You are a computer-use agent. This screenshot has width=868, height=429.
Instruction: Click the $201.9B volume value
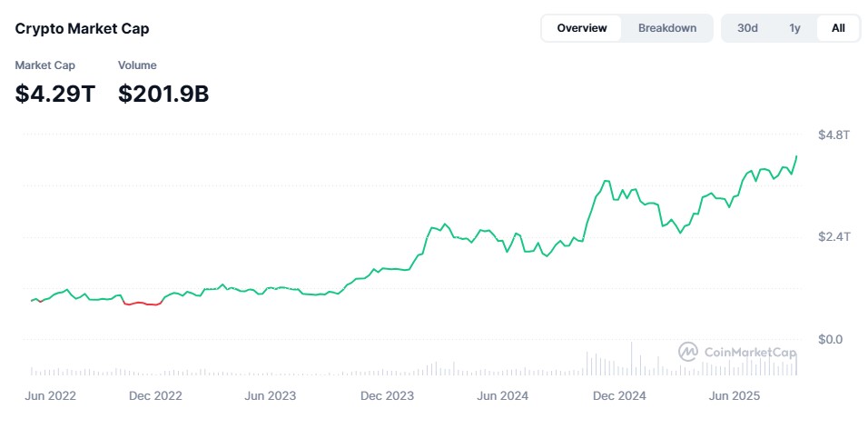click(x=163, y=93)
